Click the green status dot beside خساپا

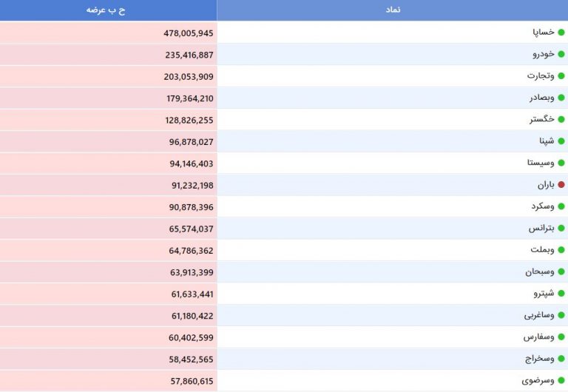tap(561, 33)
